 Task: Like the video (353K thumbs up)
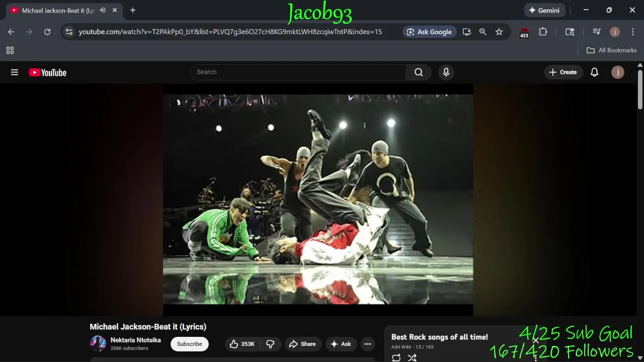[x=242, y=344]
